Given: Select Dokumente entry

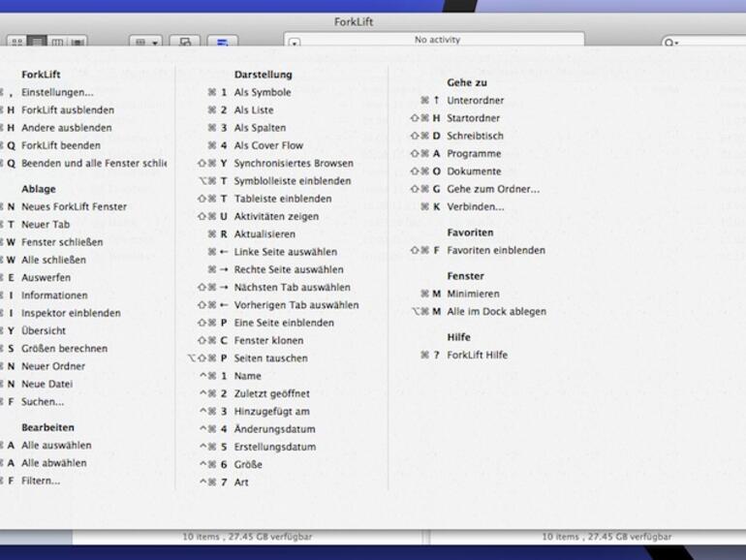Looking at the screenshot, I should tap(474, 171).
